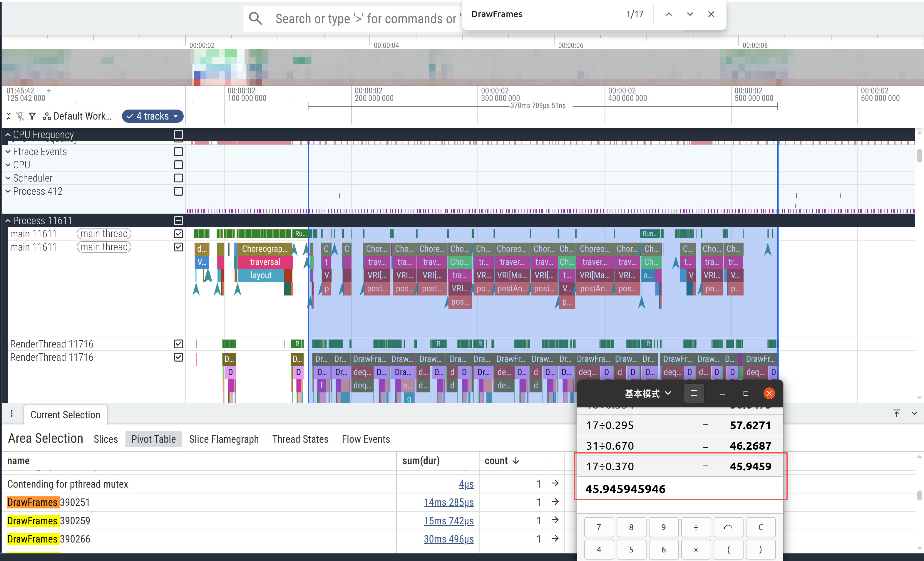Click the 30ms 496µs duration link
924x561 pixels.
tap(448, 539)
